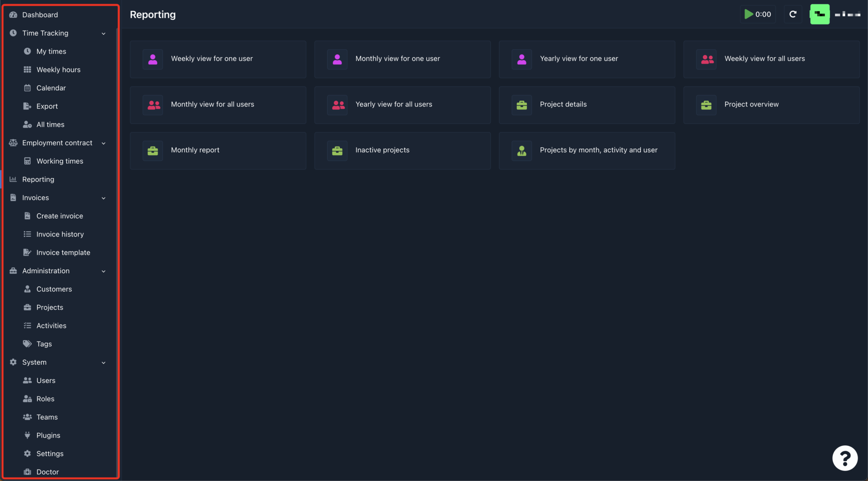Select Working times under Employment contract
The width and height of the screenshot is (868, 481).
59,161
